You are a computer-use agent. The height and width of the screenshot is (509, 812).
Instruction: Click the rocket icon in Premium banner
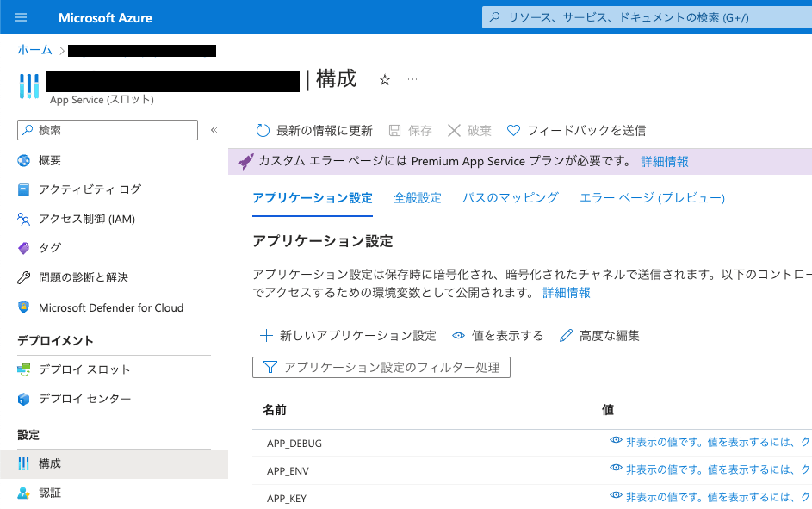pos(245,162)
